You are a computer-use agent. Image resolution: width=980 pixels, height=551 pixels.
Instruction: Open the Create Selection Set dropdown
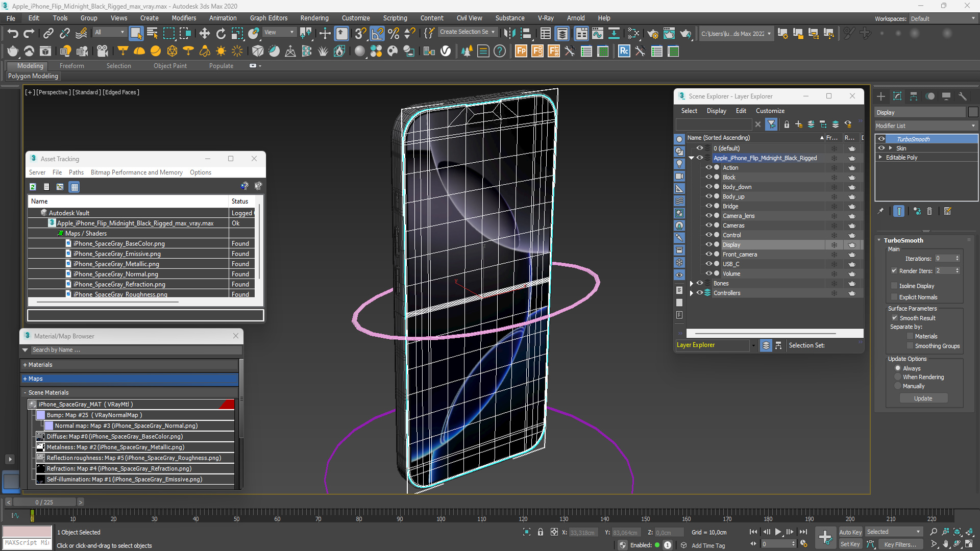[467, 32]
